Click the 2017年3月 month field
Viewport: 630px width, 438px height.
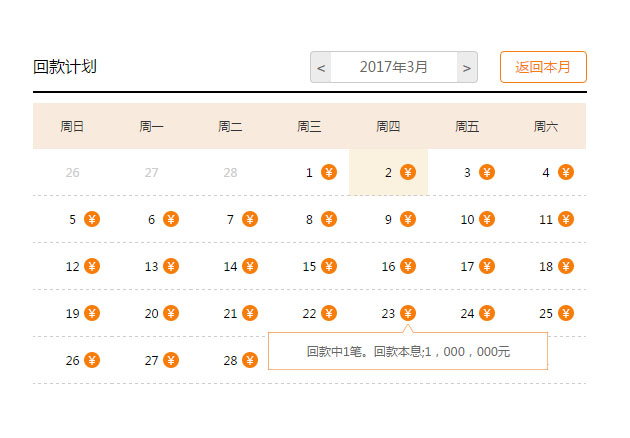(x=394, y=68)
